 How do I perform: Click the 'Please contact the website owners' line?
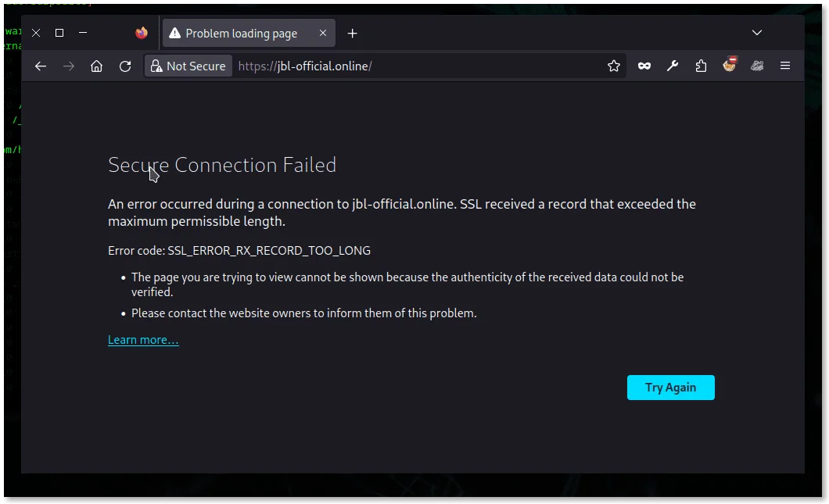[304, 313]
